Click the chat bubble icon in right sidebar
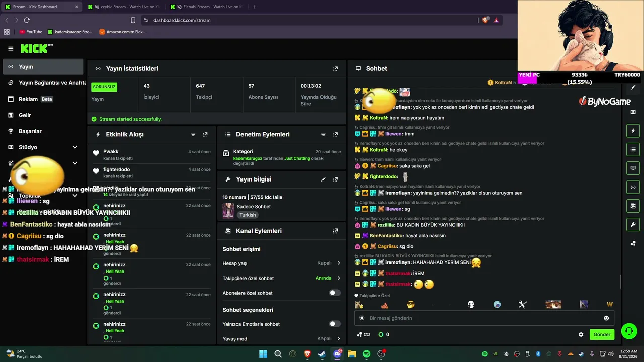 [x=633, y=168]
